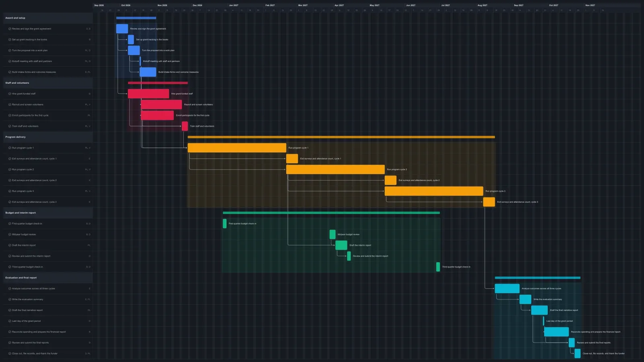
Task: Click 'Review and submit the final reports' in task list
Action: click(30, 343)
